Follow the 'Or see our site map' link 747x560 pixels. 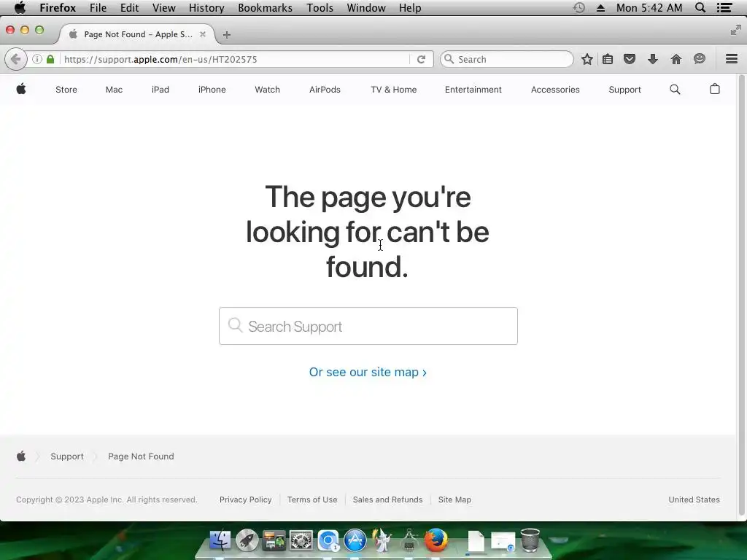pyautogui.click(x=368, y=372)
